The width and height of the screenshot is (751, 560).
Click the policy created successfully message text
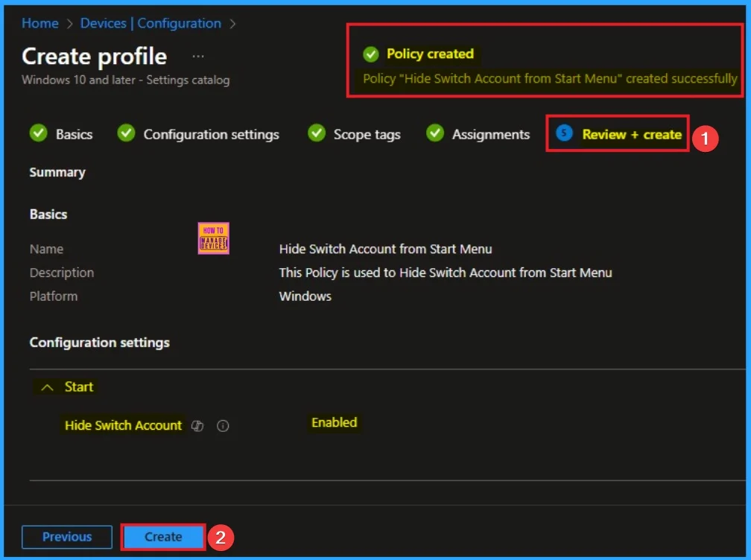tap(550, 78)
